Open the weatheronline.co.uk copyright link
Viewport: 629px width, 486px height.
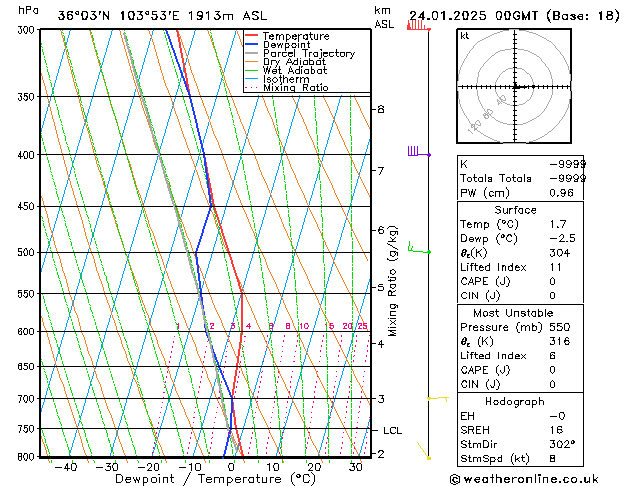[x=524, y=479]
